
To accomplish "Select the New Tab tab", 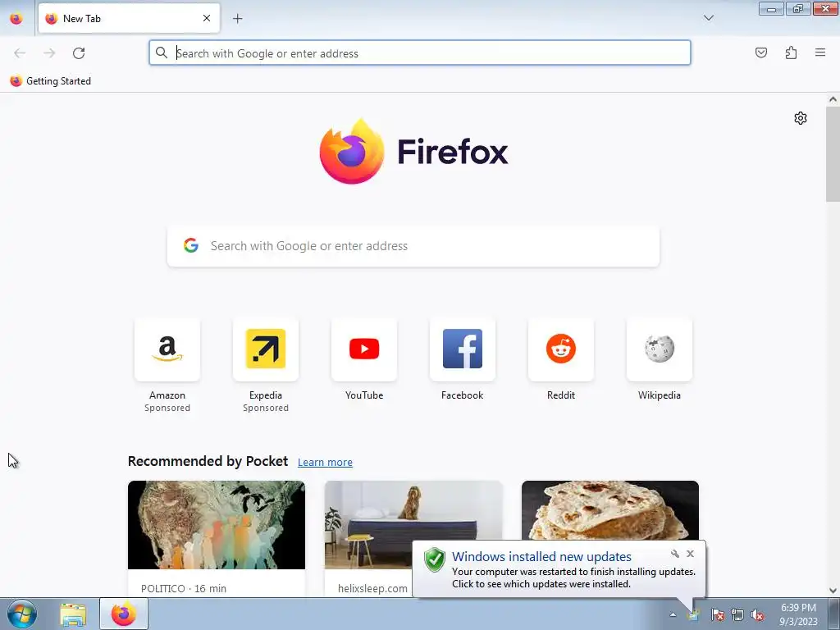I will click(x=129, y=18).
